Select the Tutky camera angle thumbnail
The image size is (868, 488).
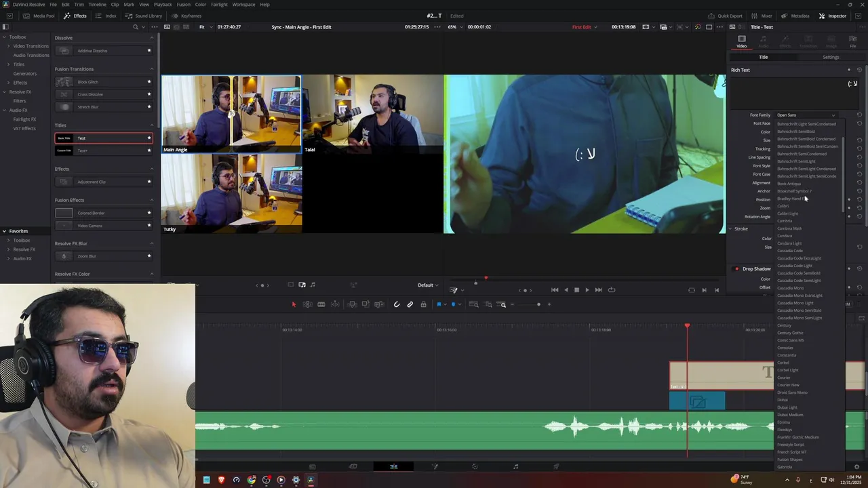(x=232, y=193)
